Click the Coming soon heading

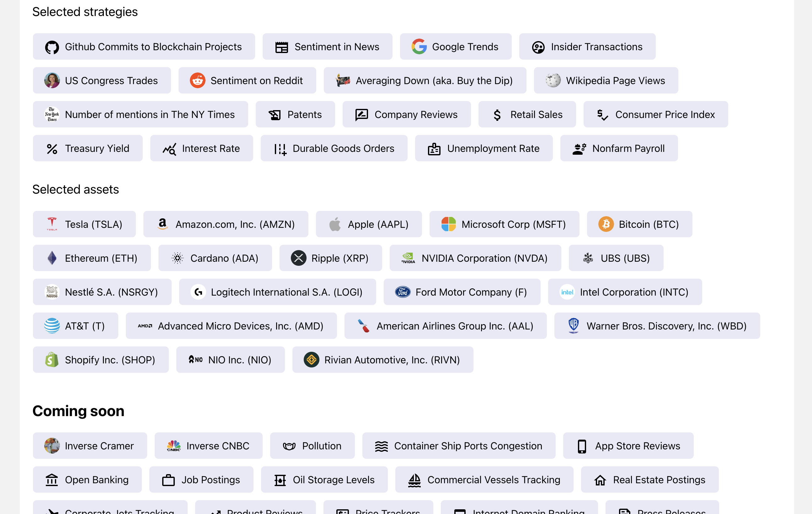coord(78,411)
